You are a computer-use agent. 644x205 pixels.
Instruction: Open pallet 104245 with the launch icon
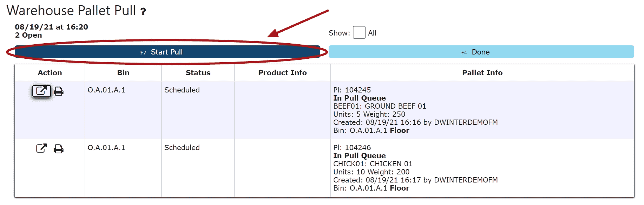click(41, 91)
